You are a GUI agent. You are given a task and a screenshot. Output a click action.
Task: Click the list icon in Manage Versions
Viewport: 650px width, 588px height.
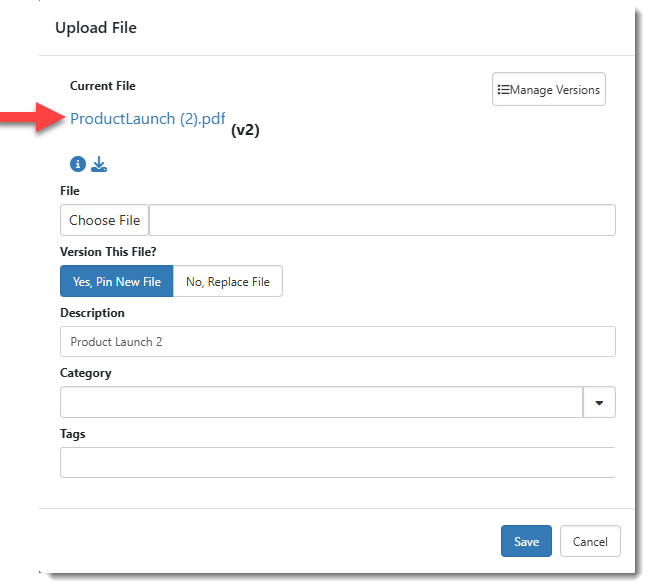click(x=503, y=90)
